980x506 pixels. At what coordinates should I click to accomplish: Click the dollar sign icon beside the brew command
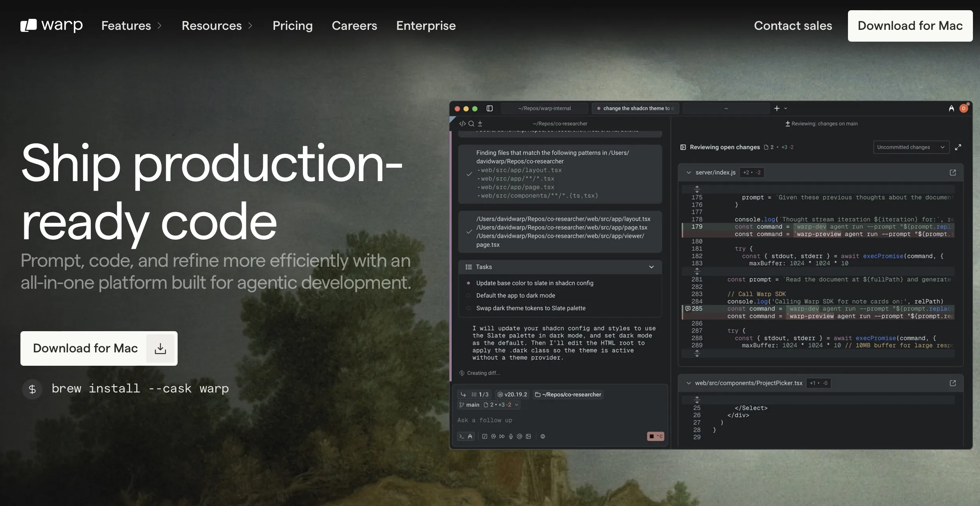pos(32,389)
